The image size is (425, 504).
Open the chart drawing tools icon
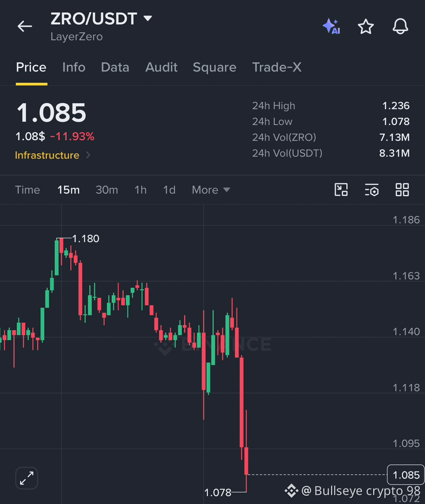[341, 190]
